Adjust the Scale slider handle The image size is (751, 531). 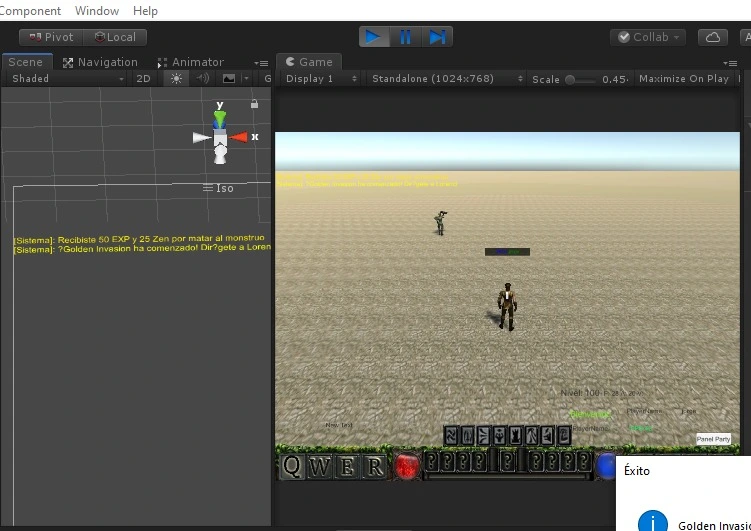point(570,79)
